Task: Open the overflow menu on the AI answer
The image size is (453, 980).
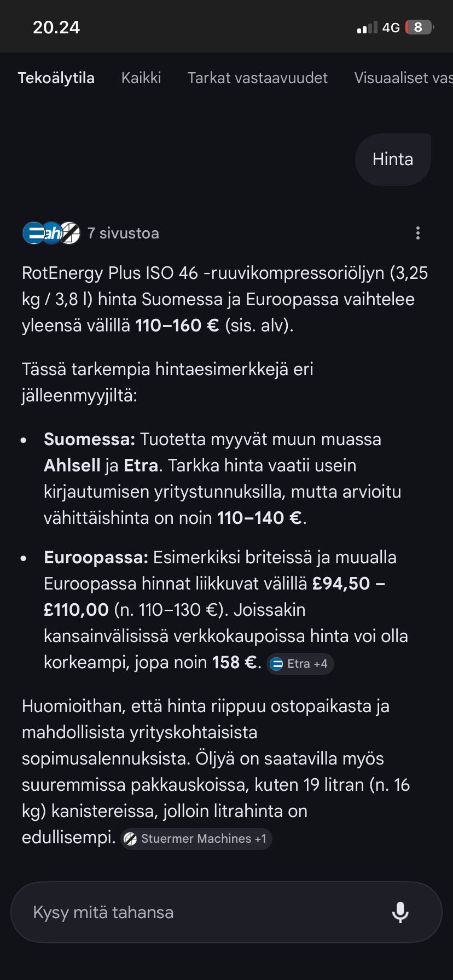Action: (418, 233)
